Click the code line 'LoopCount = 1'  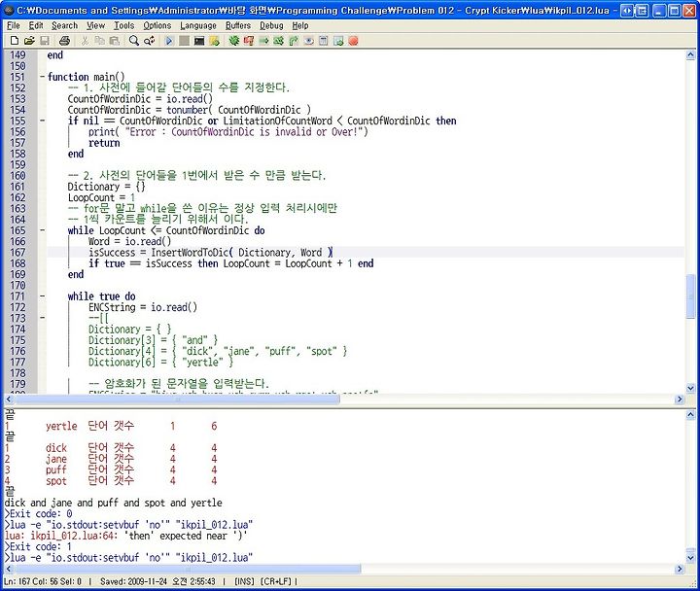coord(101,197)
